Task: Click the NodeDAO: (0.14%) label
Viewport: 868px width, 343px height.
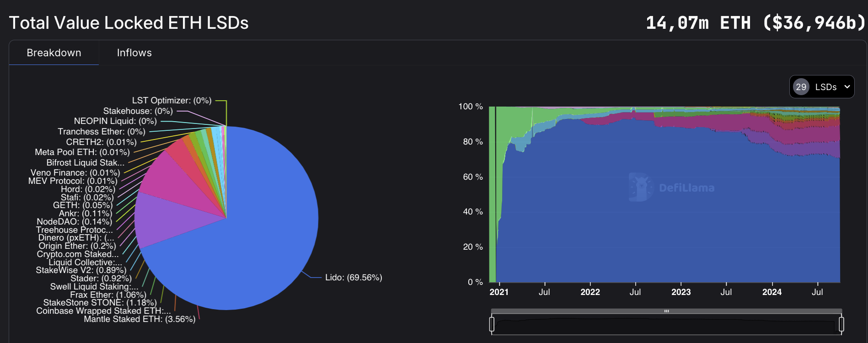Action: tap(74, 222)
